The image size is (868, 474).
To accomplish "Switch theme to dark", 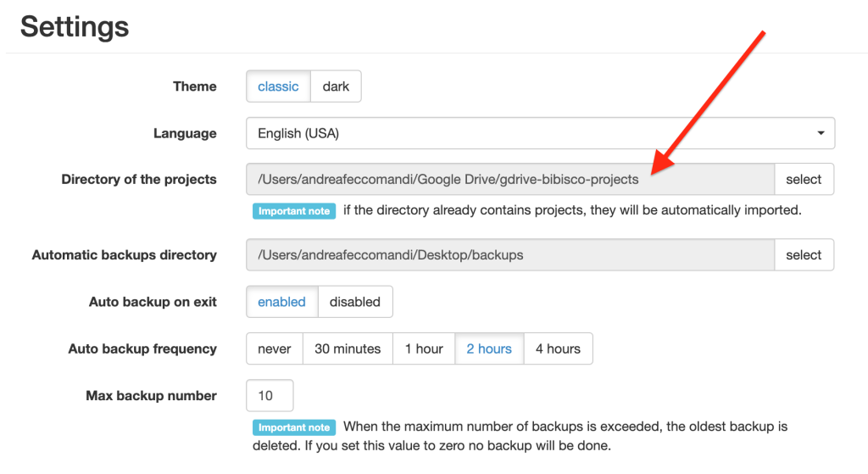I will 336,86.
